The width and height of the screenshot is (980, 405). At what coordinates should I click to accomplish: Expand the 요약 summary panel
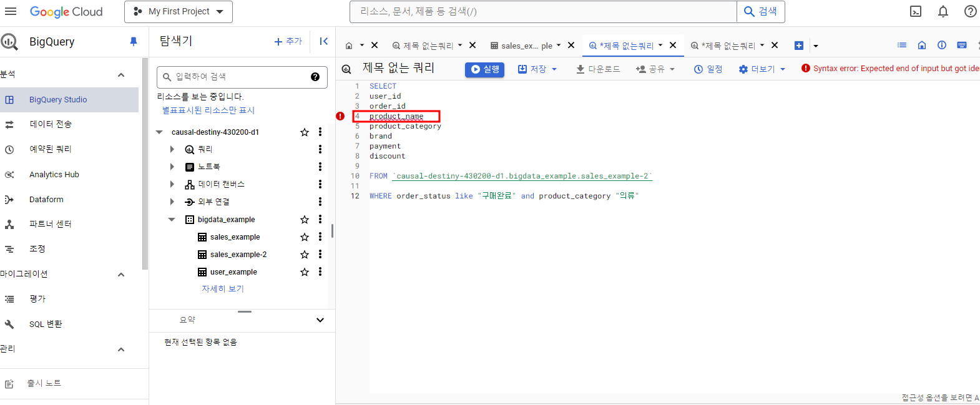[320, 320]
